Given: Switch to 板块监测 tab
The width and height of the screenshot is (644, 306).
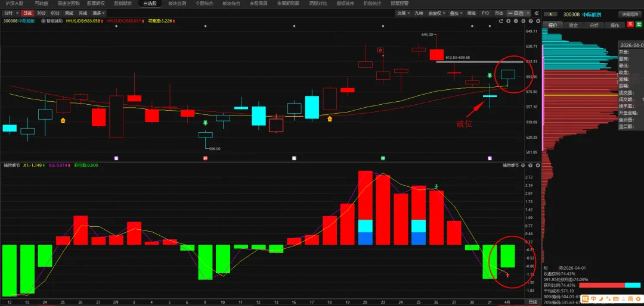Looking at the screenshot, I should [177, 4].
